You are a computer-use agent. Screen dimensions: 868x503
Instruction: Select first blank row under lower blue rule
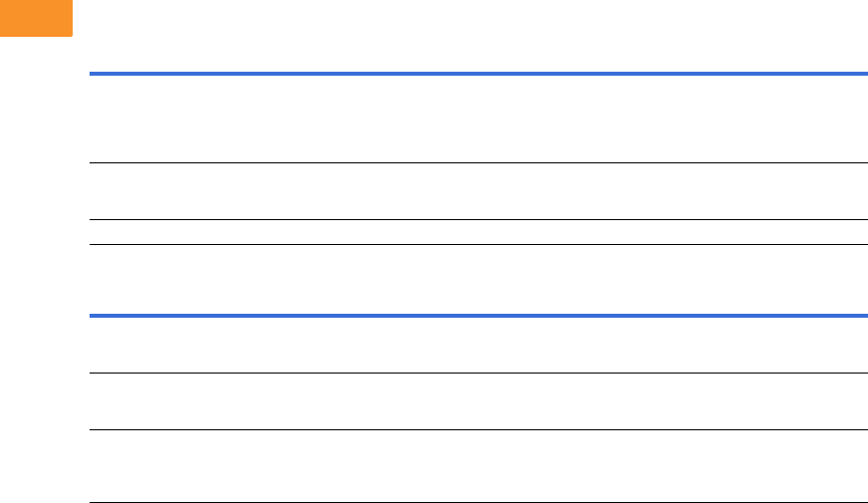tap(479, 345)
